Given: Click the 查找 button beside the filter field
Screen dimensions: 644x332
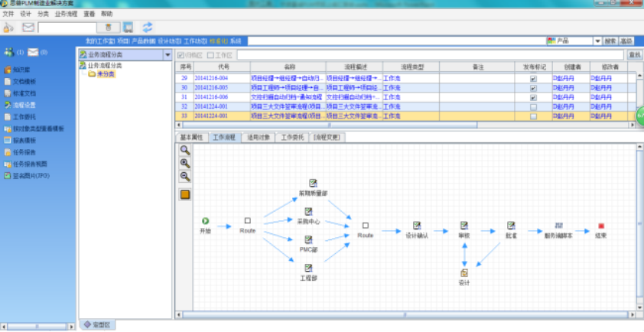Looking at the screenshot, I should point(635,55).
